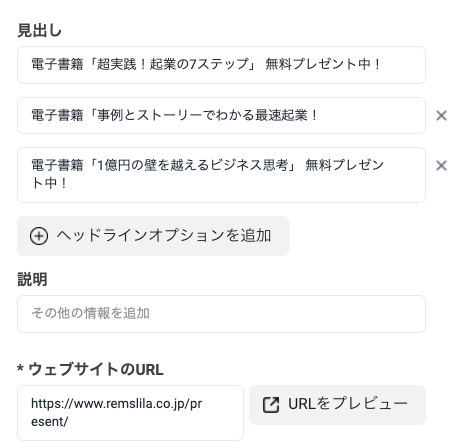This screenshot has width=469, height=448.
Task: Click the 説明 section label
Action: [x=32, y=279]
